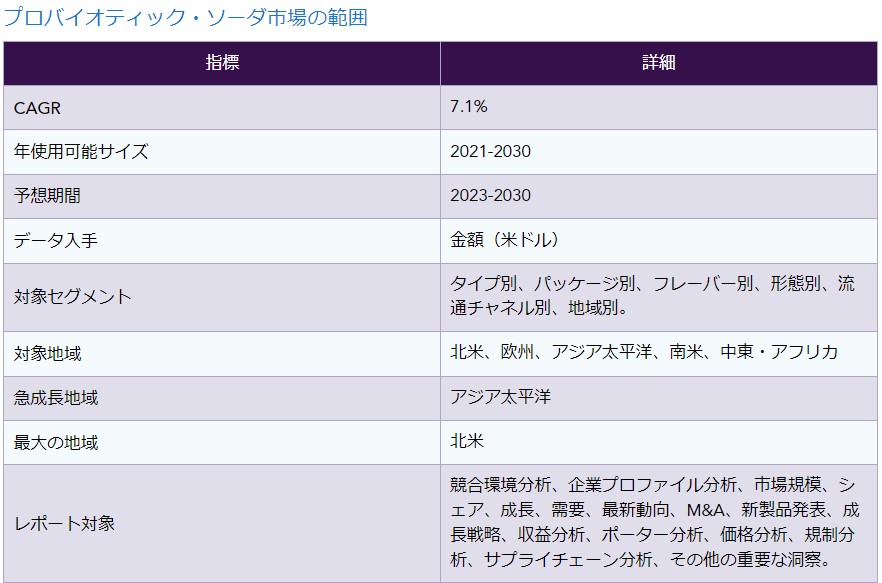This screenshot has height=583, width=882.
Task: Click the 対象セグメント label
Action: pos(73,297)
